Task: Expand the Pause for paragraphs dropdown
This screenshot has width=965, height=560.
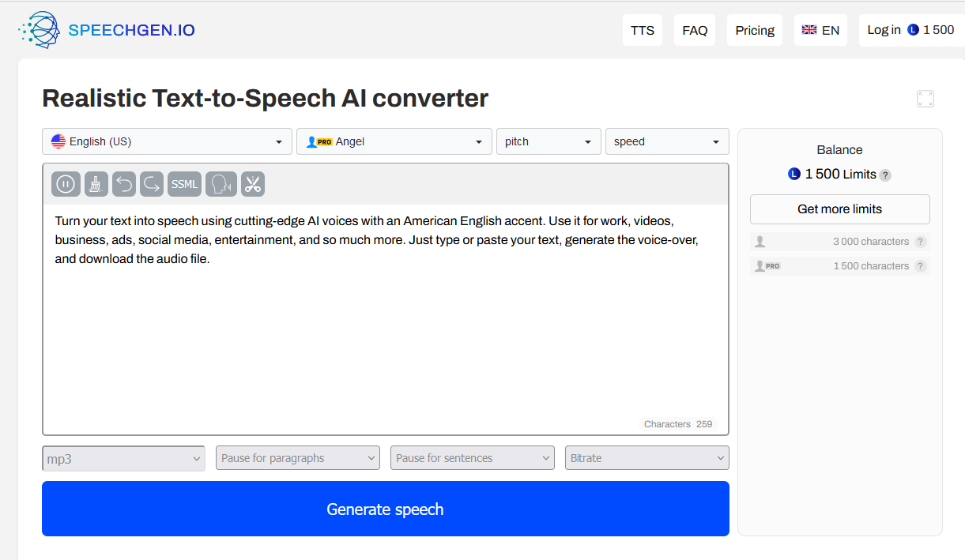Action: coord(297,457)
